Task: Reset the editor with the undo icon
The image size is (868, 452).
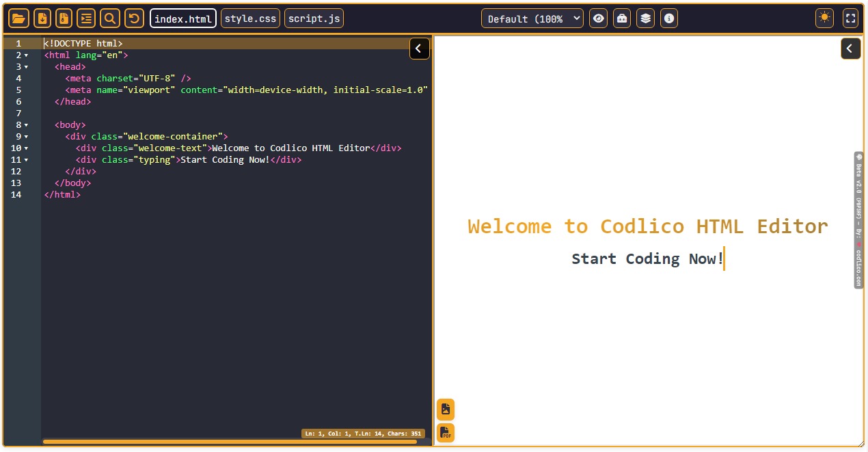Action: [x=134, y=18]
